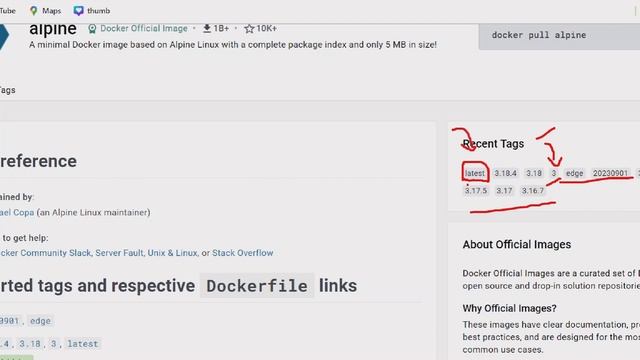Open the Copa maintainer link
Screen dimensions: 640x360
[17, 212]
